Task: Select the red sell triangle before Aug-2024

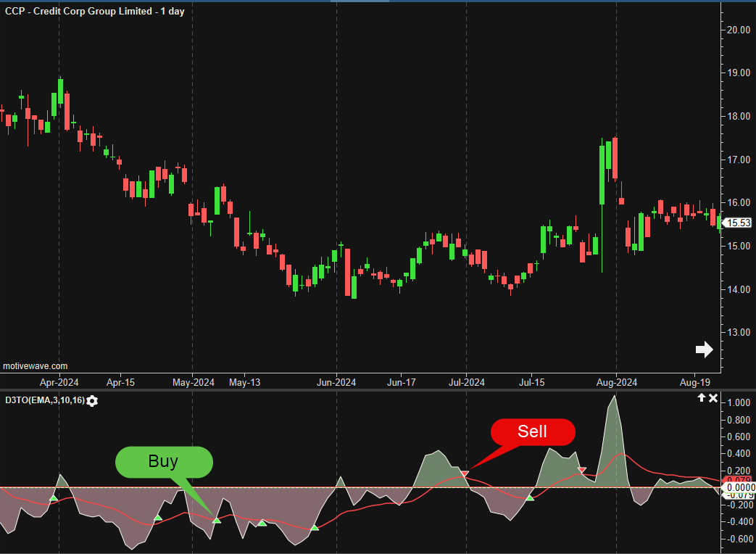Action: coord(581,471)
